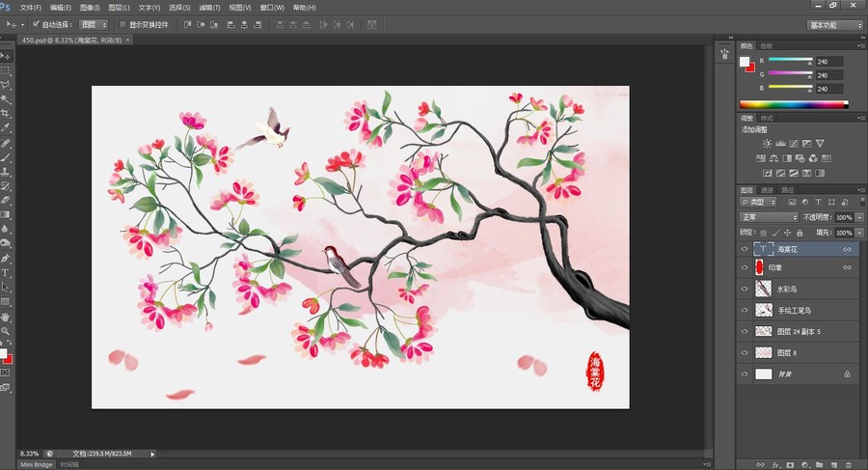Hide the 图层 24 副本 5 layer
Viewport: 868px width, 470px height.
tap(745, 331)
